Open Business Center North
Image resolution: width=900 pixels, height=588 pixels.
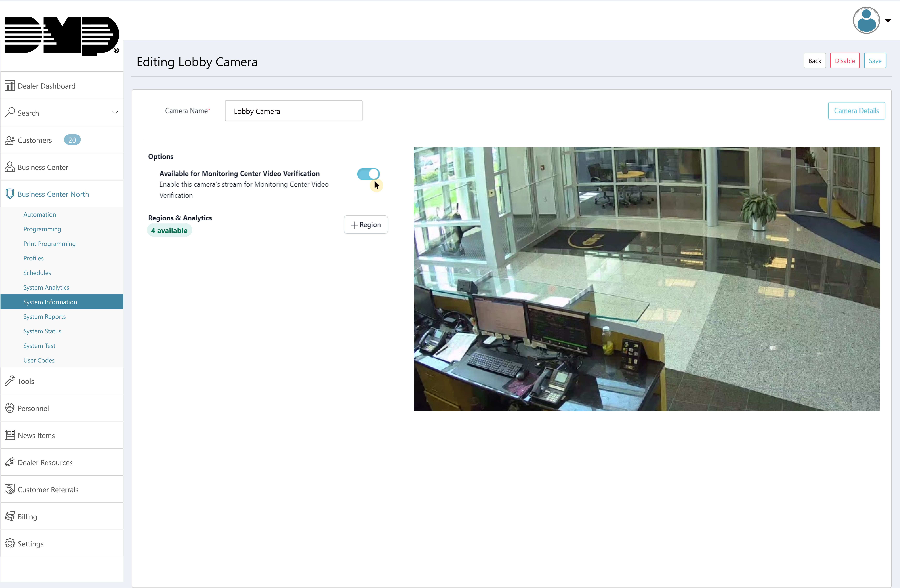[x=62, y=194]
